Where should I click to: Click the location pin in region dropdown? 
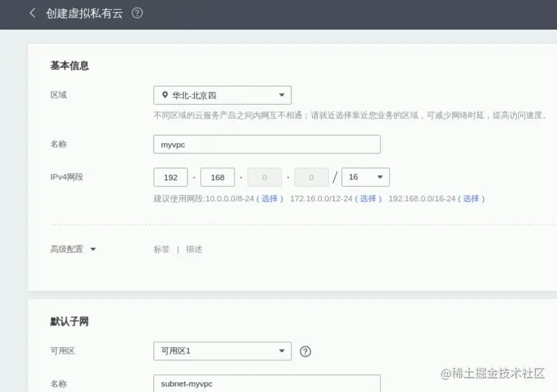165,95
